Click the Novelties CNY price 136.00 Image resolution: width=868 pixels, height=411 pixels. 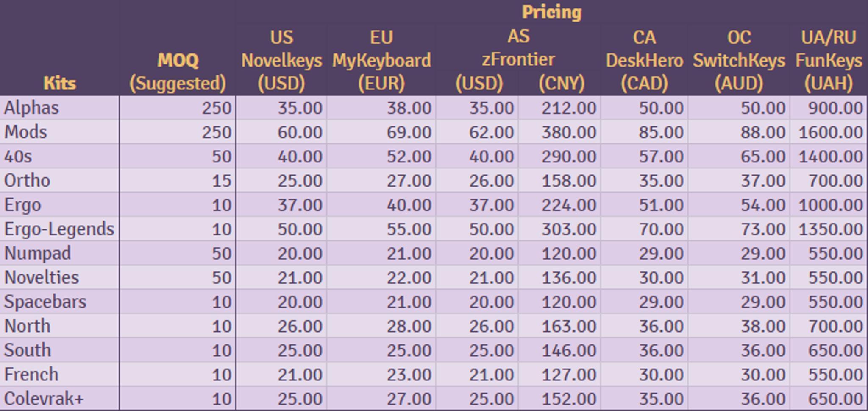pyautogui.click(x=568, y=277)
